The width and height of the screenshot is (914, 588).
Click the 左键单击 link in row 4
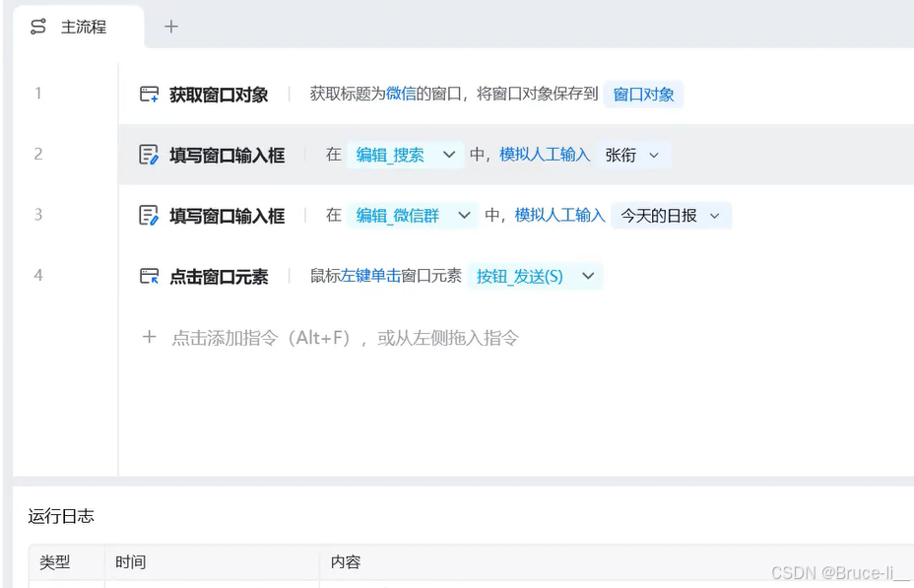370,276
